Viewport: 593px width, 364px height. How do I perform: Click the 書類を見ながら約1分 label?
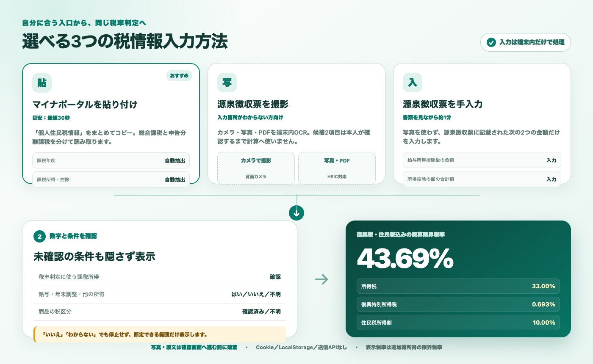point(427,117)
